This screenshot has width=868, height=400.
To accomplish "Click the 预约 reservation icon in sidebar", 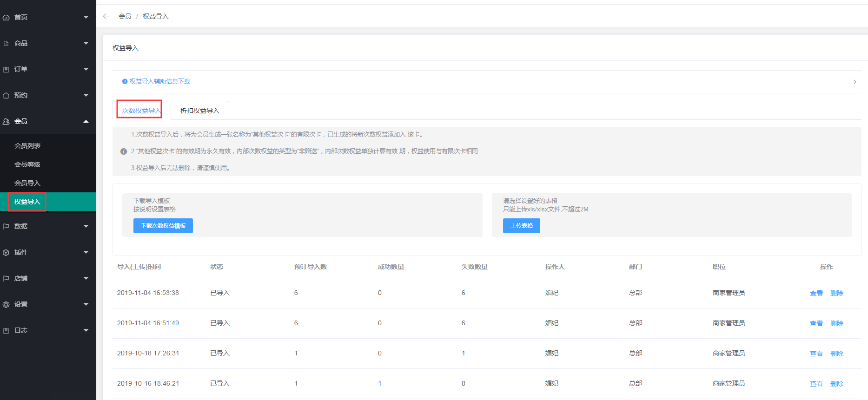I will (6, 96).
